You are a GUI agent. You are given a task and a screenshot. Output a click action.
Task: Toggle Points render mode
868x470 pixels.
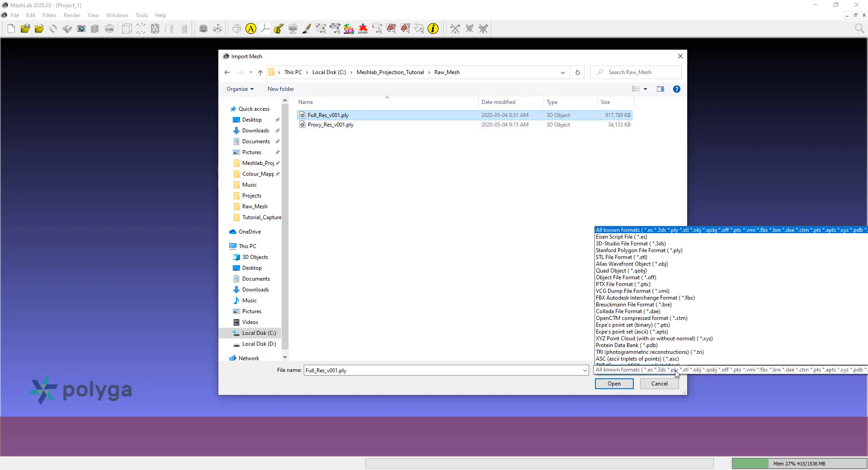[141, 29]
